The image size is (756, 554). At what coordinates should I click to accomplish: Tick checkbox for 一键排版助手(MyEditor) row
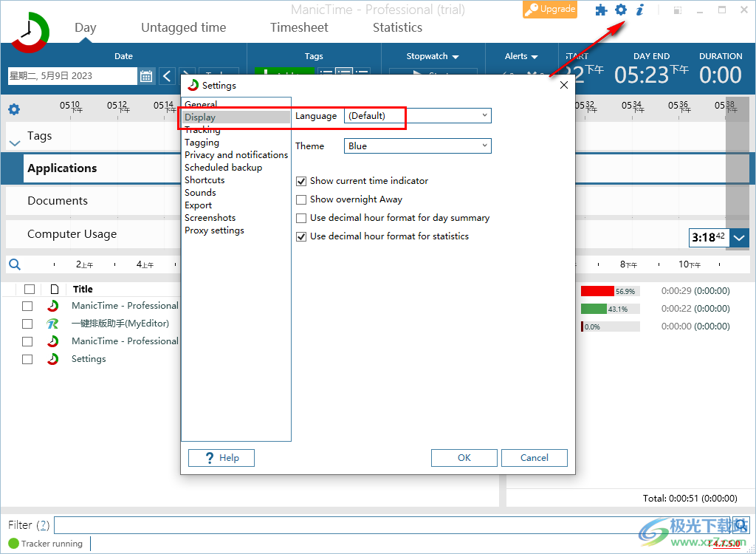27,324
